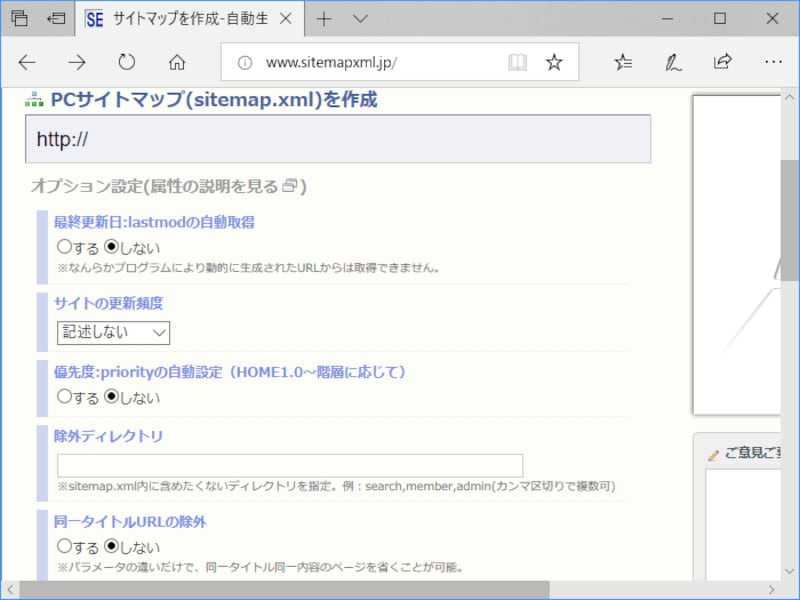
Task: Open Reading view book icon in address bar
Action: 517,62
